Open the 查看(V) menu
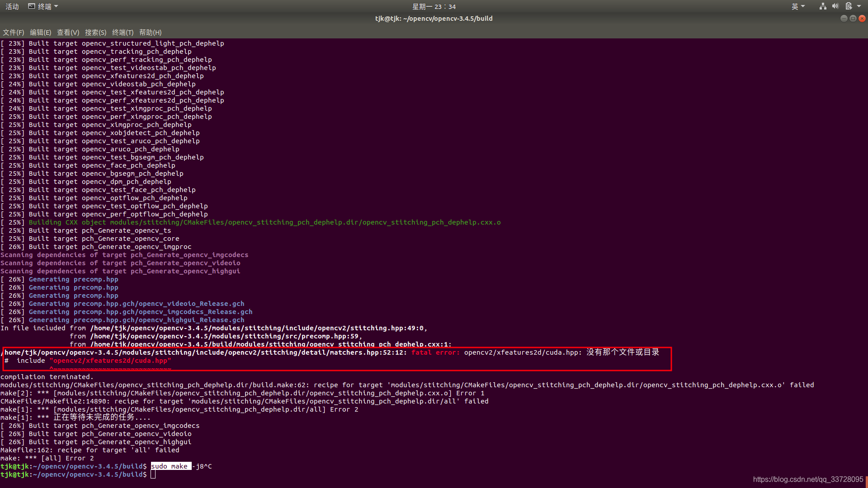Viewport: 868px width, 488px height. 68,33
